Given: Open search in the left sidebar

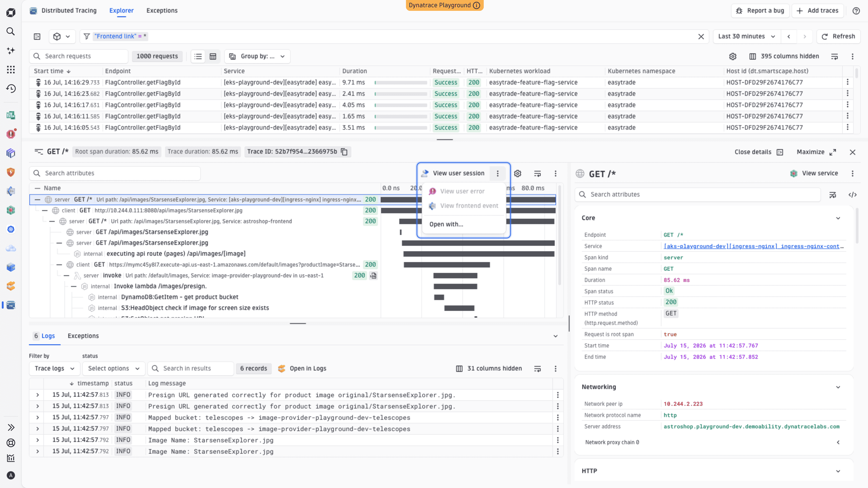Looking at the screenshot, I should (x=11, y=31).
